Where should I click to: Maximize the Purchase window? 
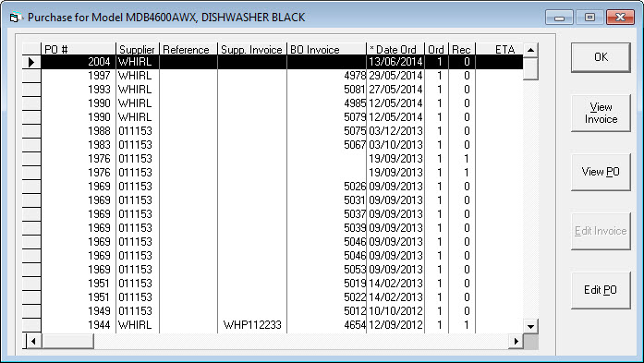[x=589, y=18]
